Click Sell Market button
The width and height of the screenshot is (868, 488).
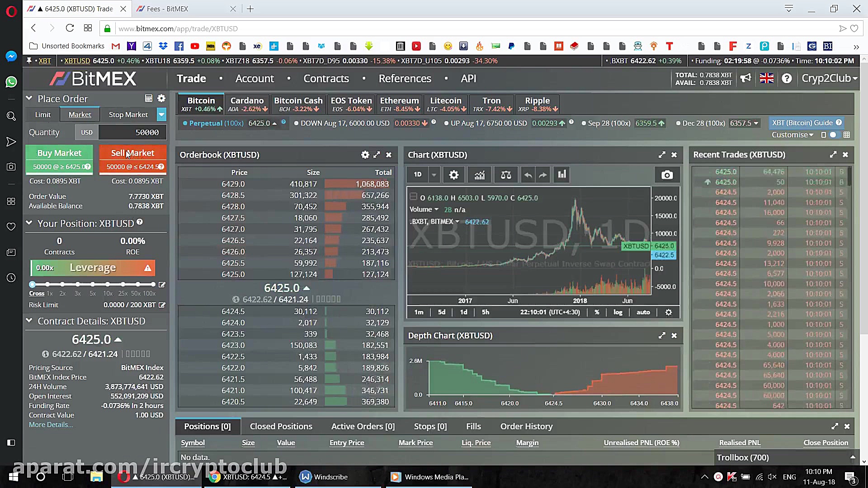pyautogui.click(x=133, y=159)
